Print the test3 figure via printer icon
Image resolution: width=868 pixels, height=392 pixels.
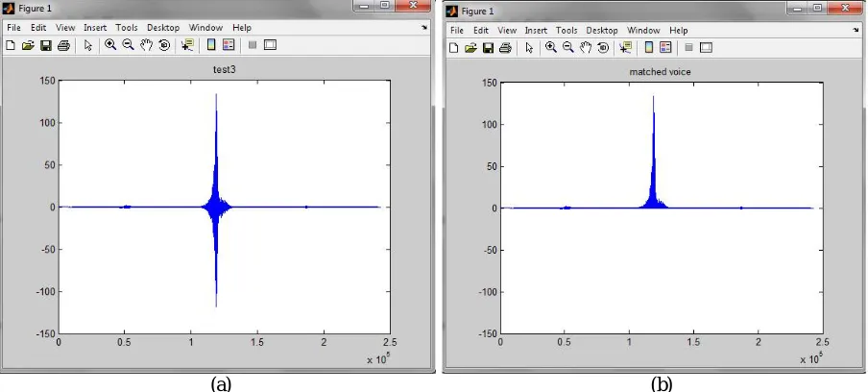point(63,45)
